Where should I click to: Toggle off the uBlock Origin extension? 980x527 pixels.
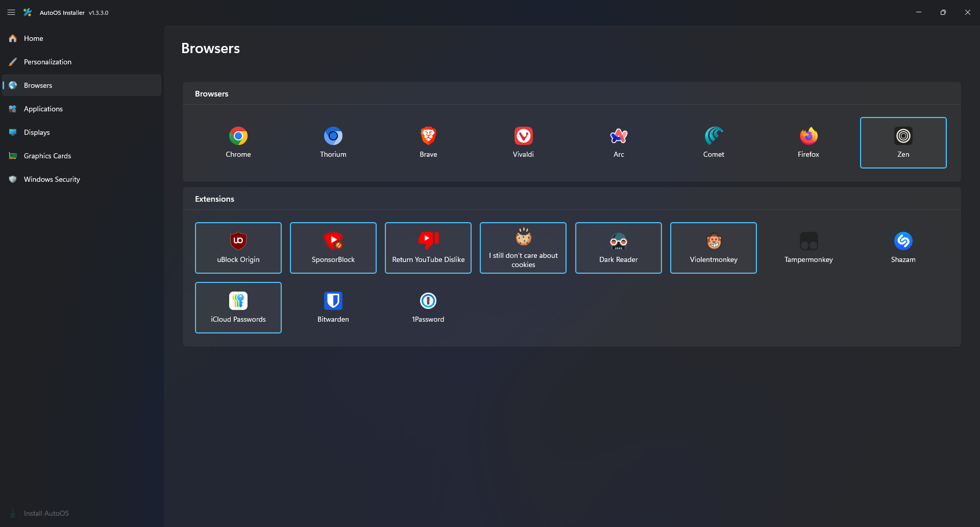coord(238,248)
